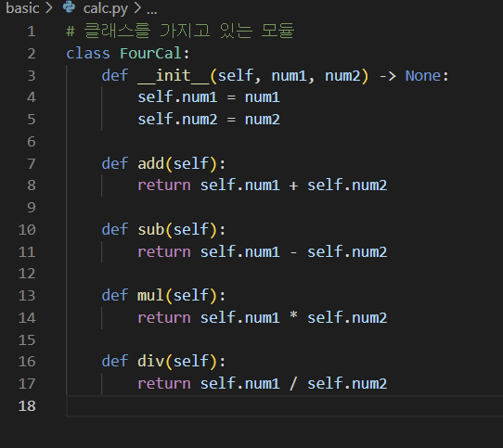Click the 'return' keyword on line 8
Image resolution: width=503 pixels, height=448 pixels.
[164, 186]
